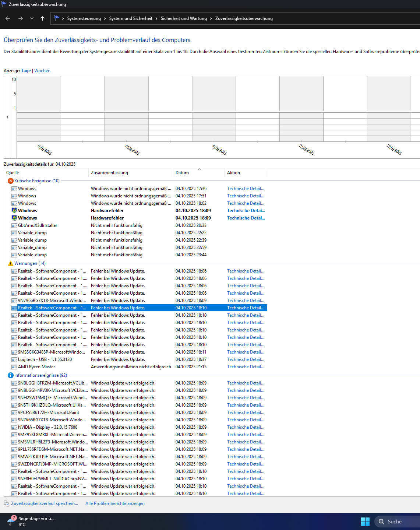The height and width of the screenshot is (530, 420).
Task: Click Zuverlässigkeitsüberwachung breadcrumb item
Action: 244,18
